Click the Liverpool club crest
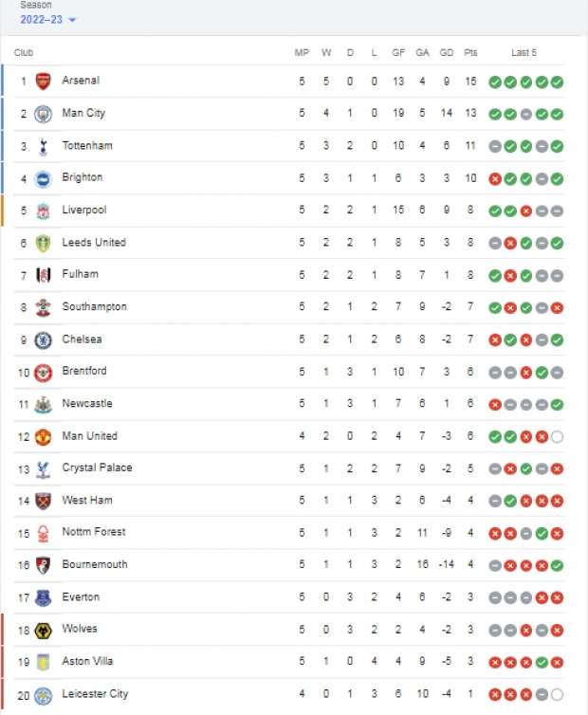Image resolution: width=588 pixels, height=715 pixels. (x=43, y=211)
